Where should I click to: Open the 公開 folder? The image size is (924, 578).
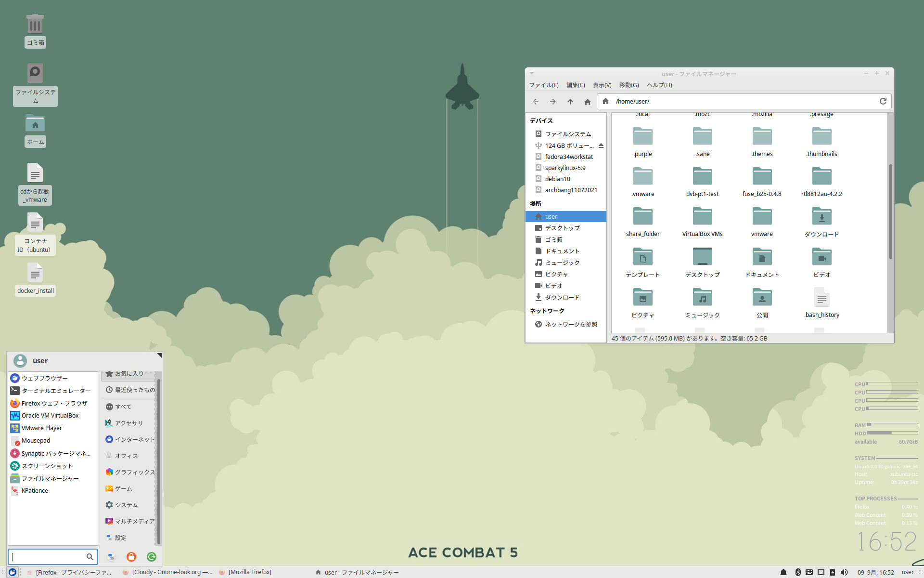point(762,303)
